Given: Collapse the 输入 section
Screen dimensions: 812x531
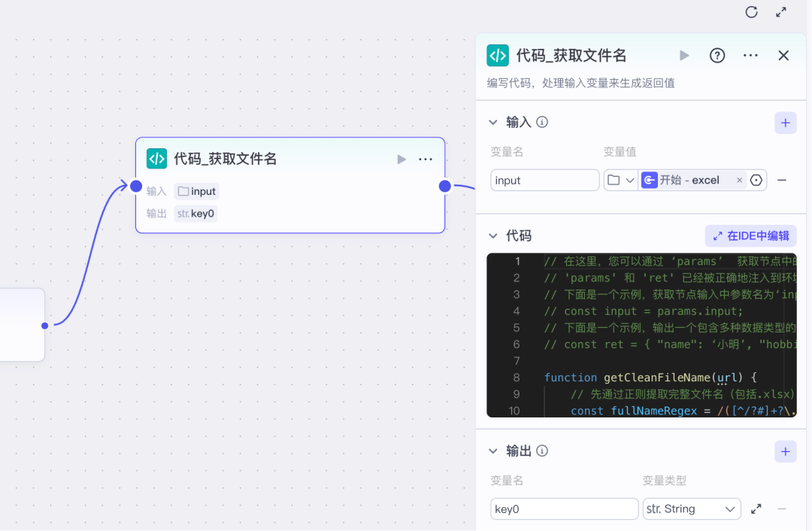Looking at the screenshot, I should (x=493, y=123).
